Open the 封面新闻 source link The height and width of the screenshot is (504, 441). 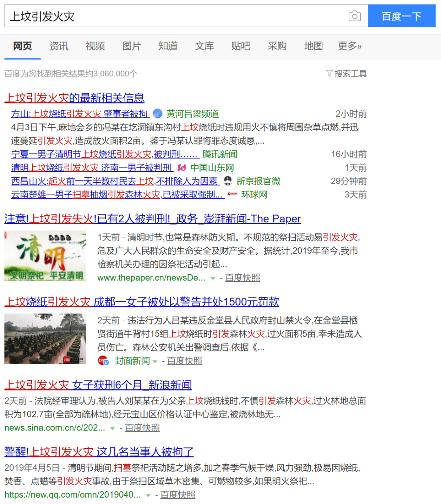pyautogui.click(x=132, y=361)
